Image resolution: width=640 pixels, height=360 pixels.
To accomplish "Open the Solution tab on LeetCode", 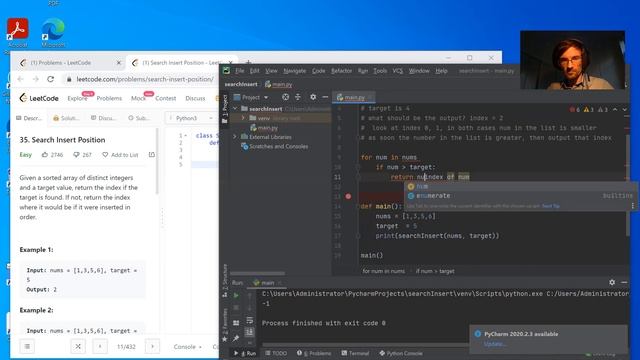I will point(66,118).
